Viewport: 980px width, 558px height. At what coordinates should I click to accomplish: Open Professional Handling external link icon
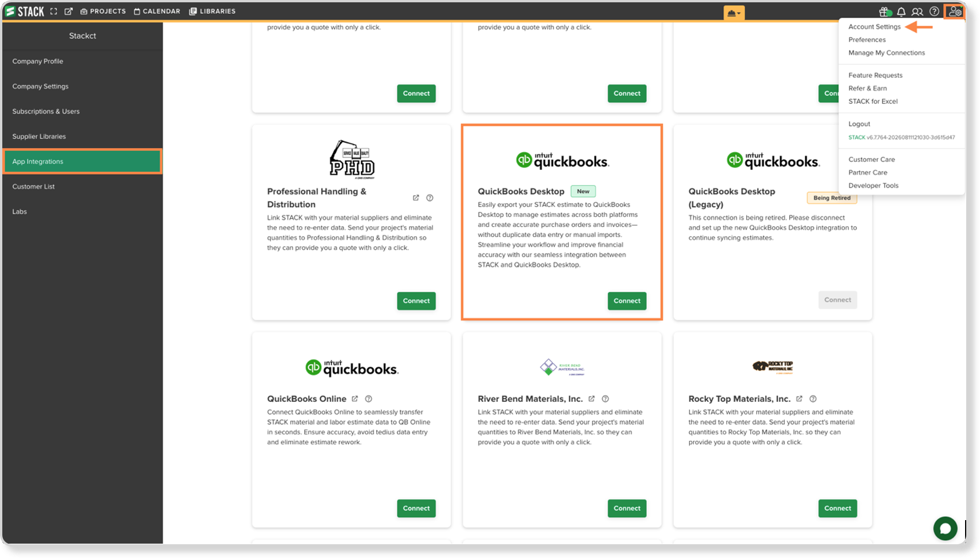tap(416, 198)
